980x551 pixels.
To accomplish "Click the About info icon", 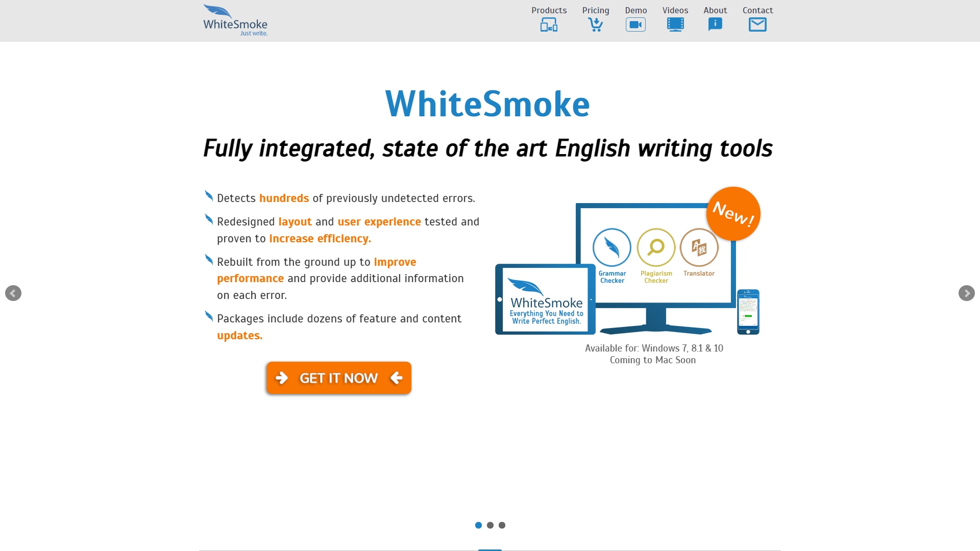I will [715, 24].
